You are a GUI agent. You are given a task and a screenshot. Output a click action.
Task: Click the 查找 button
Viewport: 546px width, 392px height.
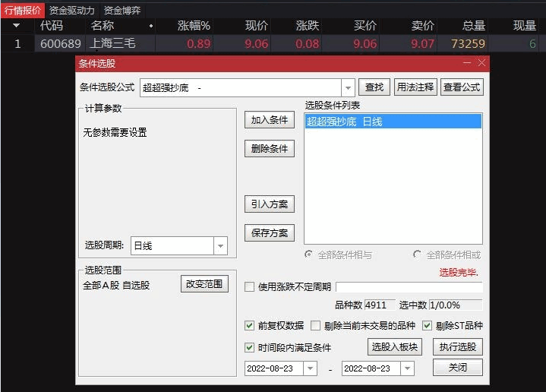pyautogui.click(x=374, y=87)
